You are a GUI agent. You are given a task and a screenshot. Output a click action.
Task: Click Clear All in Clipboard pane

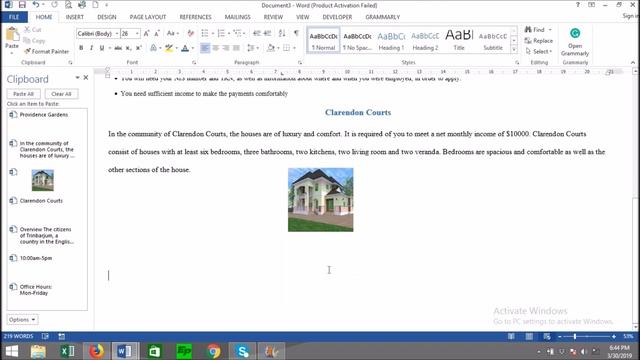point(61,94)
